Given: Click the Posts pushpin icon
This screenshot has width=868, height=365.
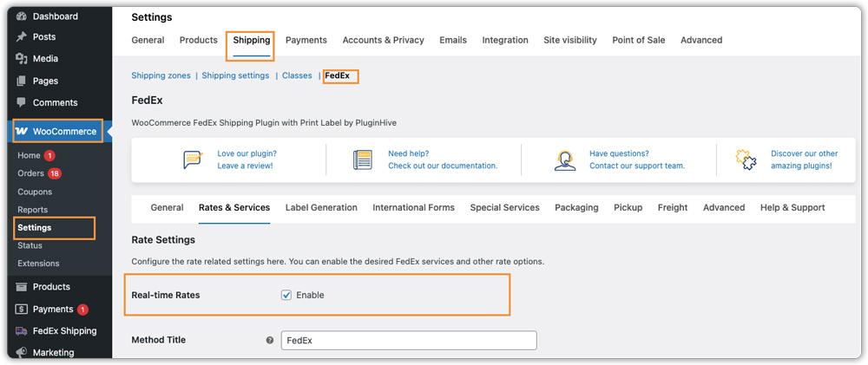Looking at the screenshot, I should tap(21, 37).
